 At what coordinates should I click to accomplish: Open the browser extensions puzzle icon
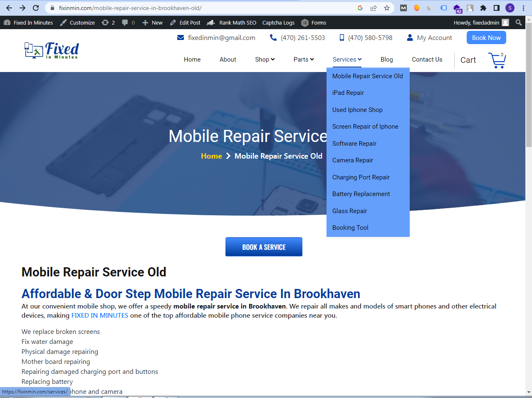tap(483, 8)
